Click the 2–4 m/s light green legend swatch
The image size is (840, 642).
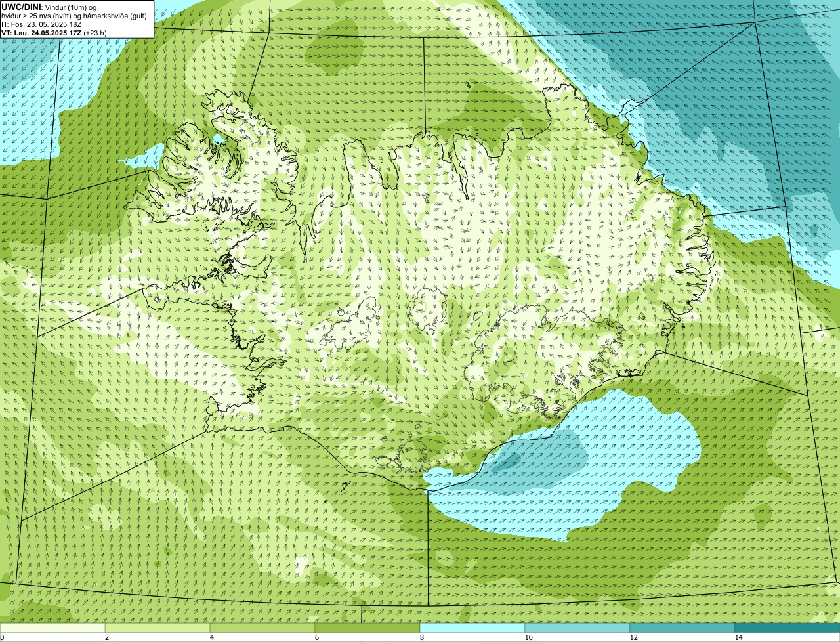(157, 628)
